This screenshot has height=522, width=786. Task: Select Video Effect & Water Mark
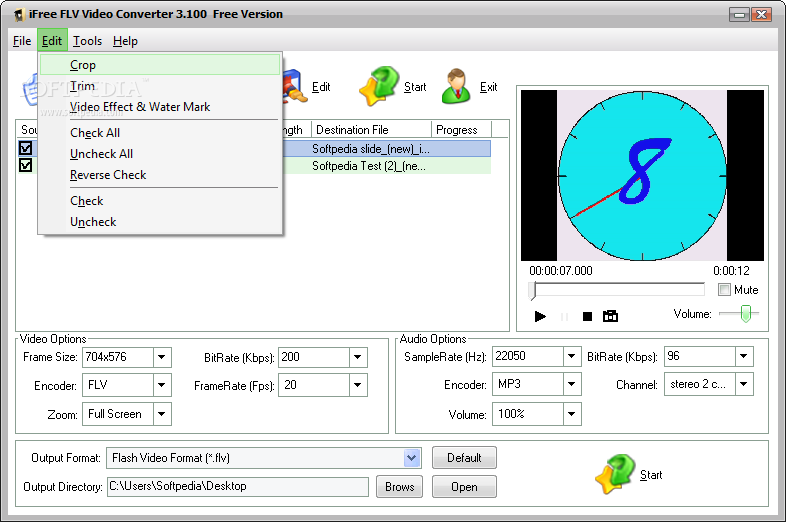[160, 107]
